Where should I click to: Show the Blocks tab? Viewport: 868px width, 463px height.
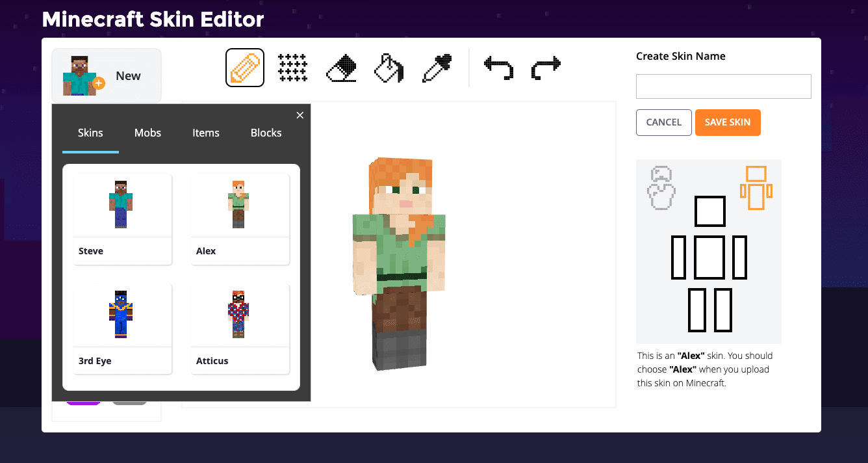point(266,133)
